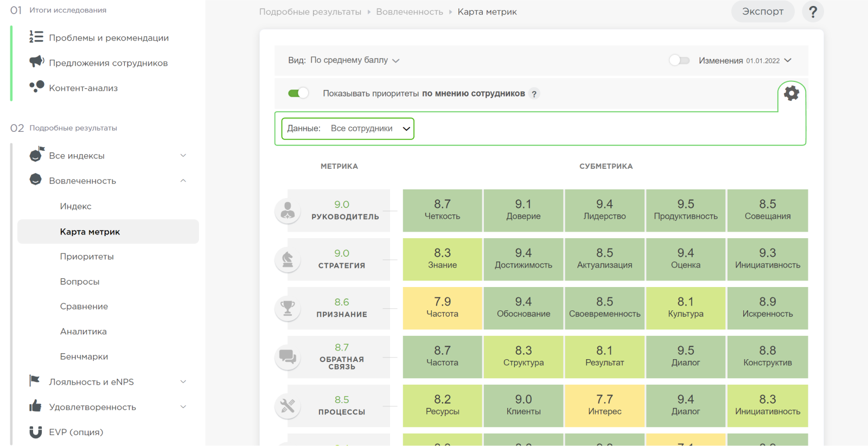Click the 9.4 Обоснование cell
This screenshot has width=868, height=446.
(x=524, y=308)
